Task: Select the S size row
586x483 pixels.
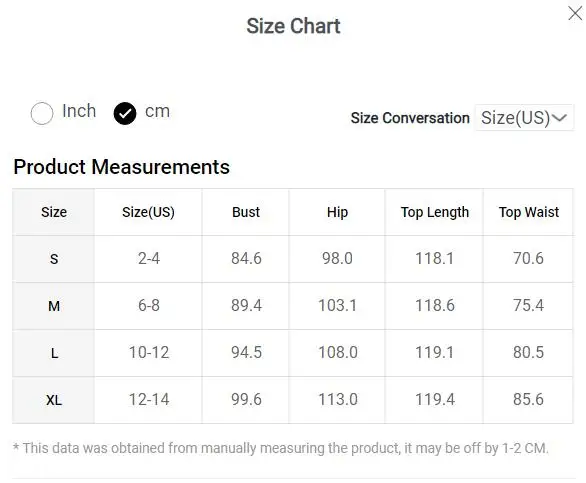Action: pyautogui.click(x=293, y=259)
